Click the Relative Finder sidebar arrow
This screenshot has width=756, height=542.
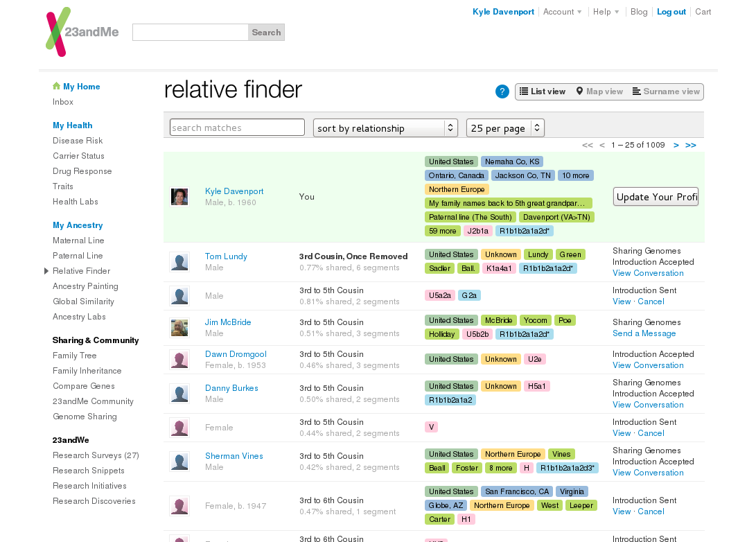[x=46, y=271]
